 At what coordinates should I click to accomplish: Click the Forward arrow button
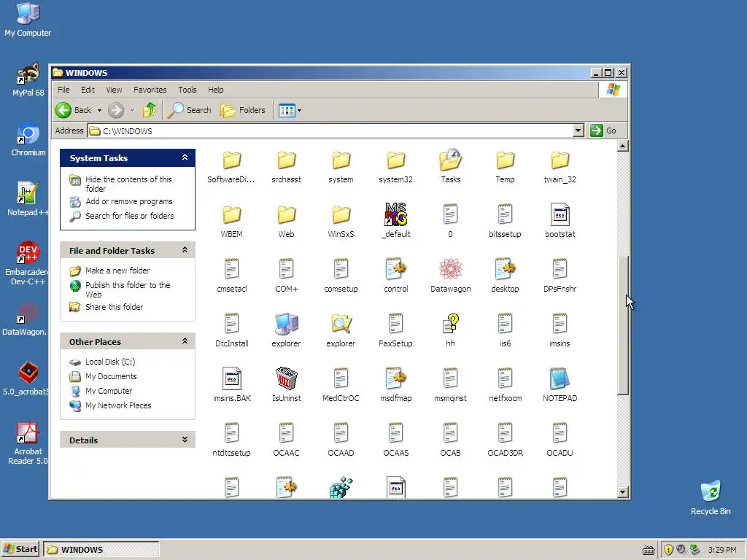click(x=116, y=110)
